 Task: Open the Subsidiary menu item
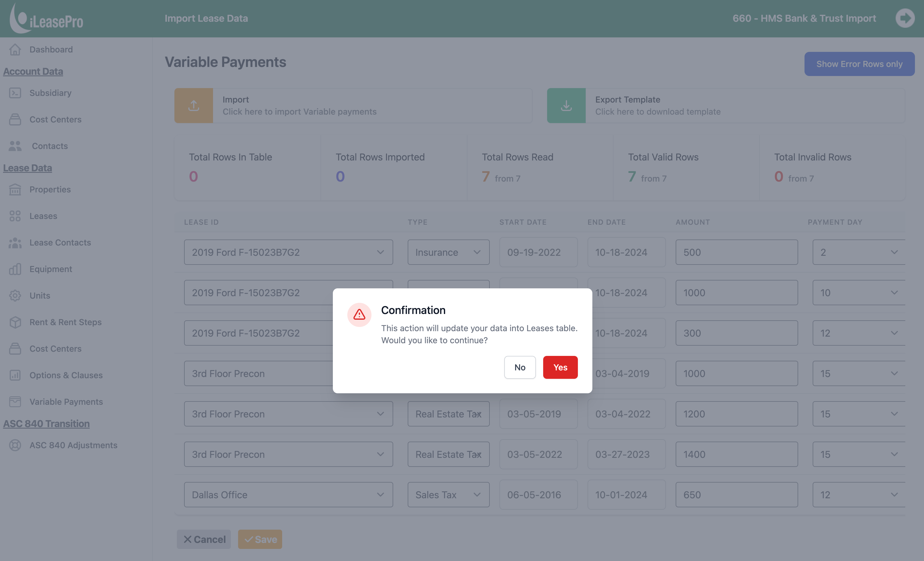[50, 93]
